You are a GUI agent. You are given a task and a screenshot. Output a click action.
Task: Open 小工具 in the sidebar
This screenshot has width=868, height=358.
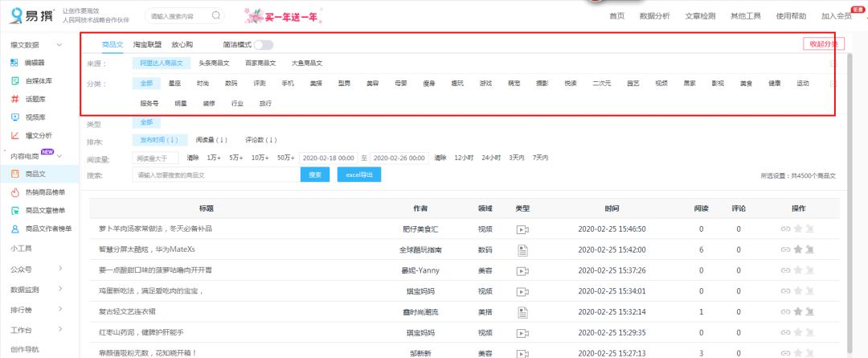(22, 249)
